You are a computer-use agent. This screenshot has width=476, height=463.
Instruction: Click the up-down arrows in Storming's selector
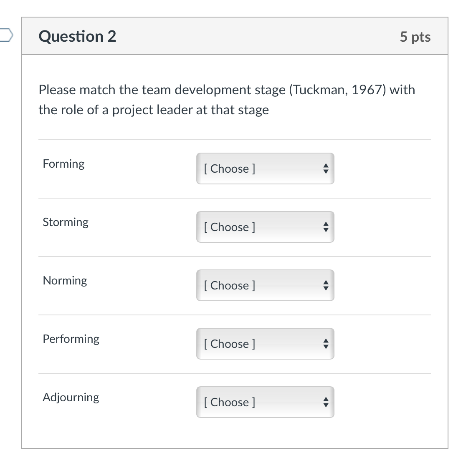(x=326, y=227)
